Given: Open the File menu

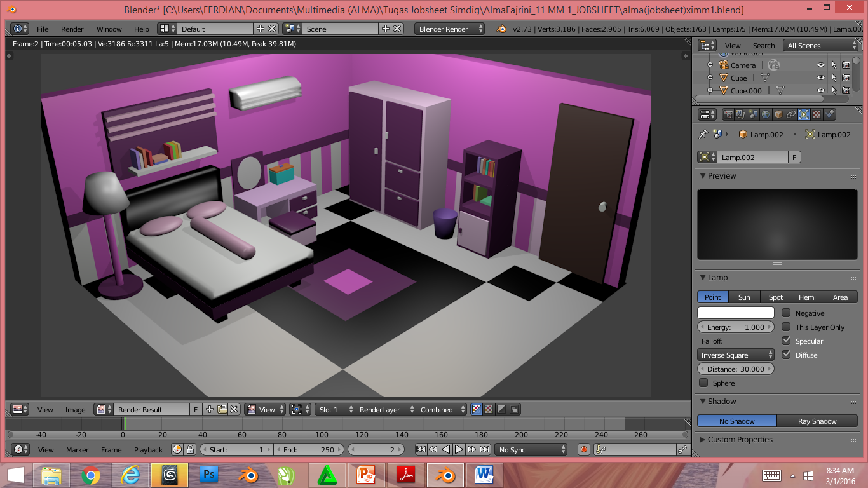Looking at the screenshot, I should 43,29.
